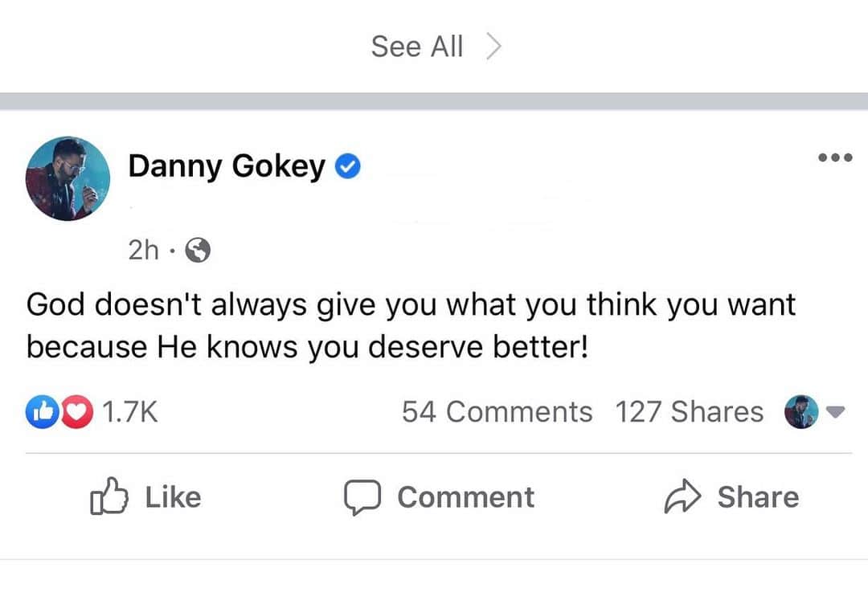
Task: Open the acting-as profile dropdown arrow
Action: (x=835, y=412)
